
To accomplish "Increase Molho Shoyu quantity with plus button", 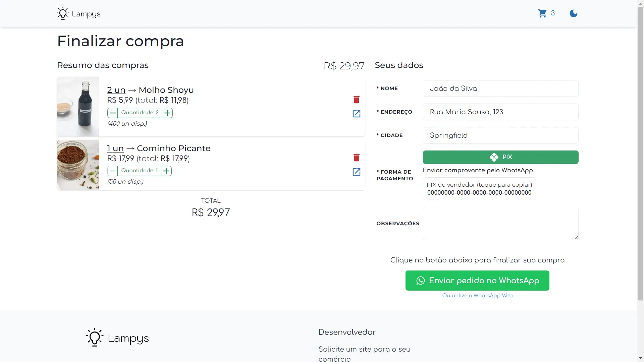I will click(x=167, y=113).
